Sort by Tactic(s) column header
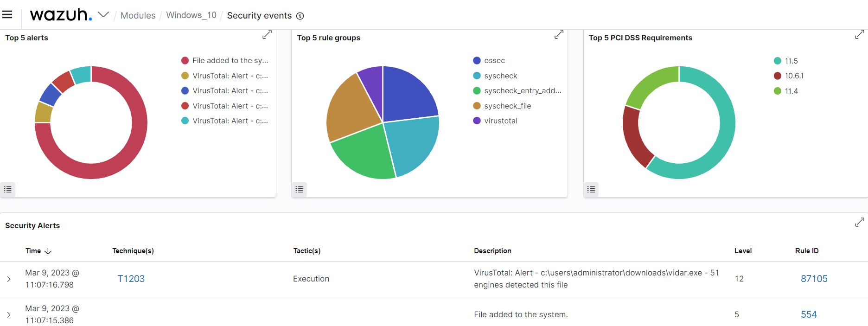 pos(307,251)
